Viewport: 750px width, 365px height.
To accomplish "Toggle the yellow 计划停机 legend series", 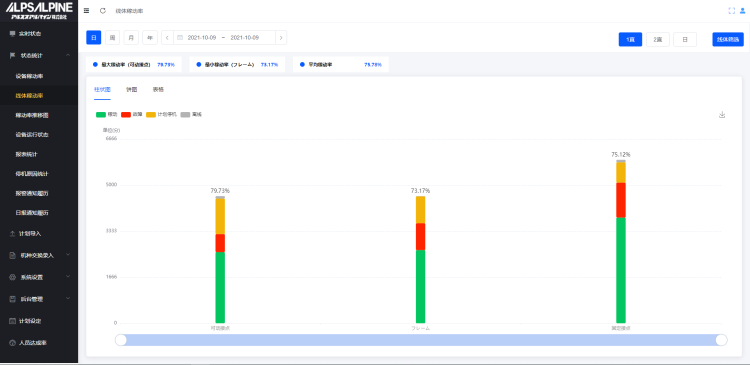I will [x=162, y=115].
